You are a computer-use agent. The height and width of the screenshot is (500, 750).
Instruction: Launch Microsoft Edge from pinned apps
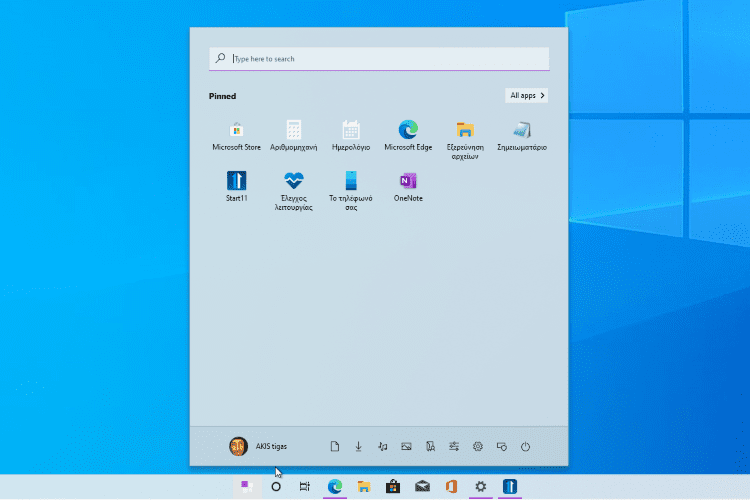pos(408,136)
